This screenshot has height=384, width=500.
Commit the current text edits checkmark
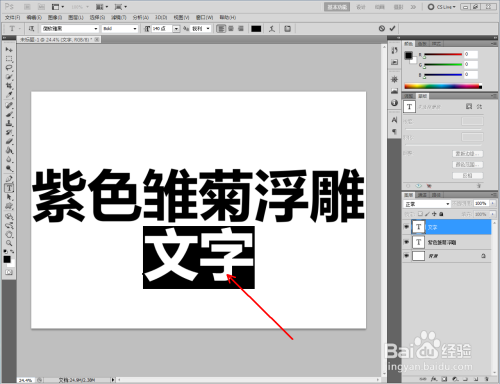[392, 28]
